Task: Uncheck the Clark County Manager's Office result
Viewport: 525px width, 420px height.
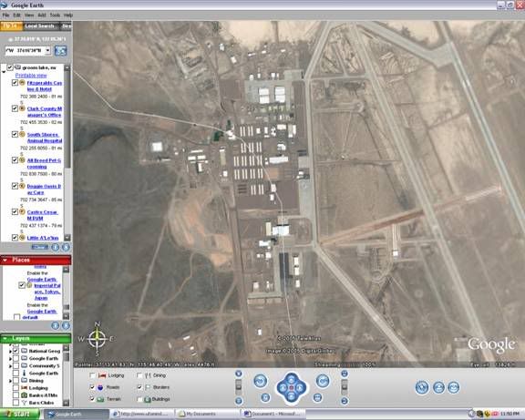Action: (x=15, y=108)
